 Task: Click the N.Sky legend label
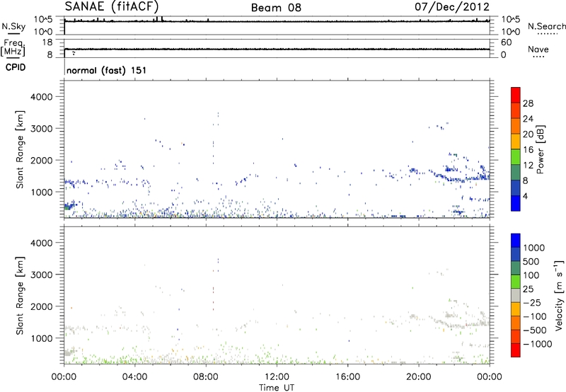13,26
